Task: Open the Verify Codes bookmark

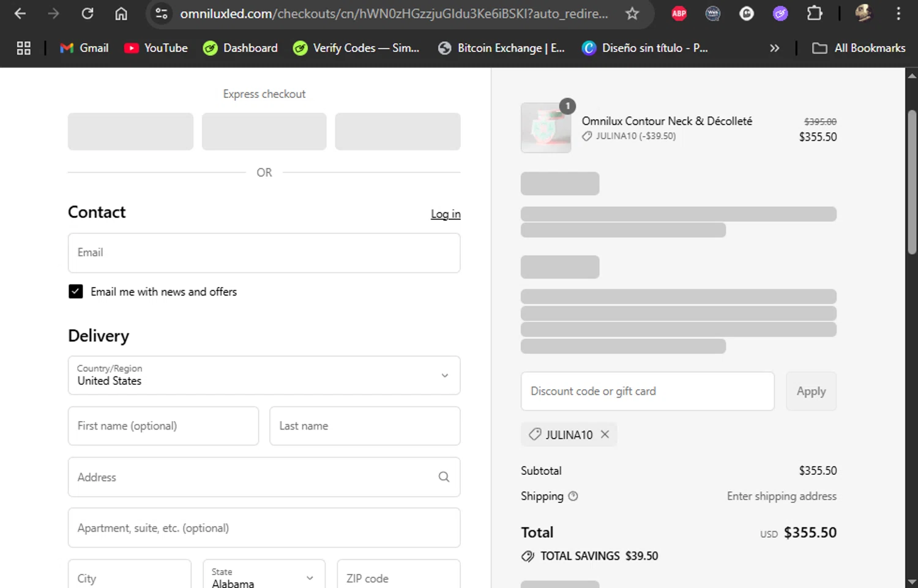Action: click(x=356, y=48)
